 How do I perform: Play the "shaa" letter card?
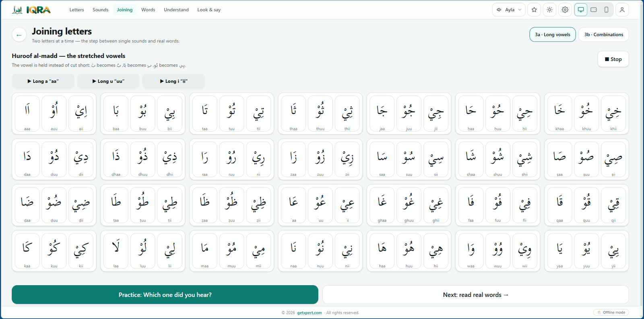coord(471,159)
